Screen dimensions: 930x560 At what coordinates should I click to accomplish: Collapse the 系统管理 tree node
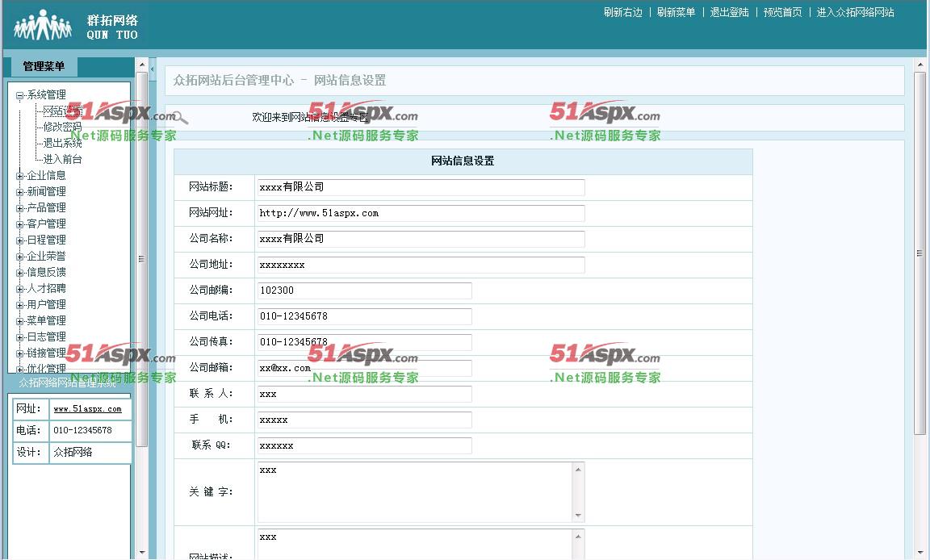[x=19, y=95]
